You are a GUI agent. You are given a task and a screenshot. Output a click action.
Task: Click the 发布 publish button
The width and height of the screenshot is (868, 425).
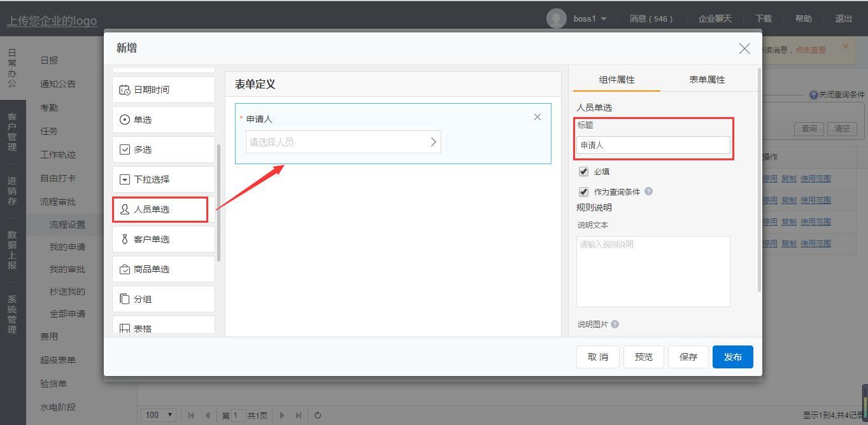click(x=732, y=357)
